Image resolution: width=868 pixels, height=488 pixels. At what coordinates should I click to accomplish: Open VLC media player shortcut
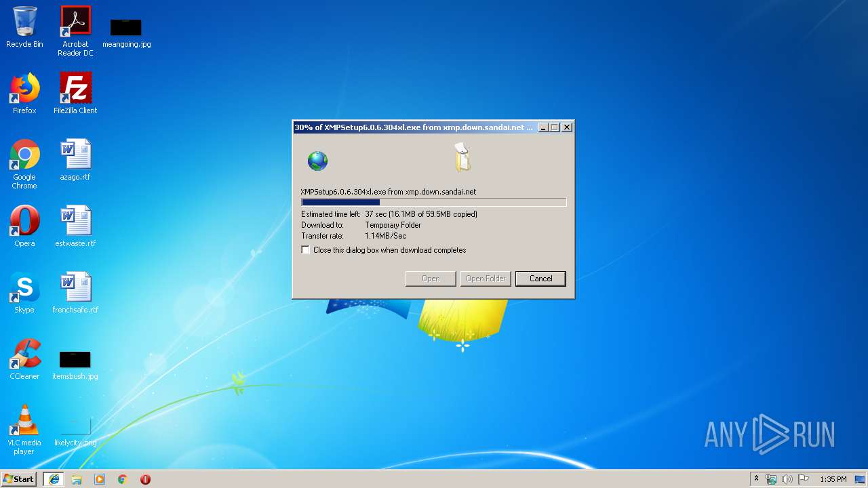coord(24,430)
